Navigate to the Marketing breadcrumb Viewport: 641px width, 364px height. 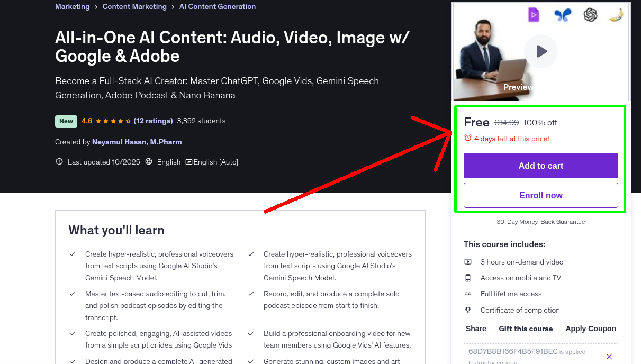pyautogui.click(x=72, y=6)
